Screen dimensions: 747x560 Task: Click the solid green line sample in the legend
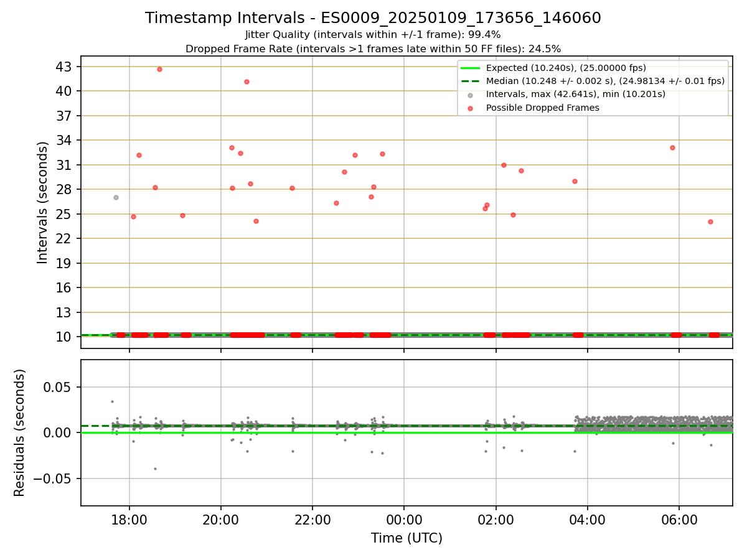pos(470,68)
